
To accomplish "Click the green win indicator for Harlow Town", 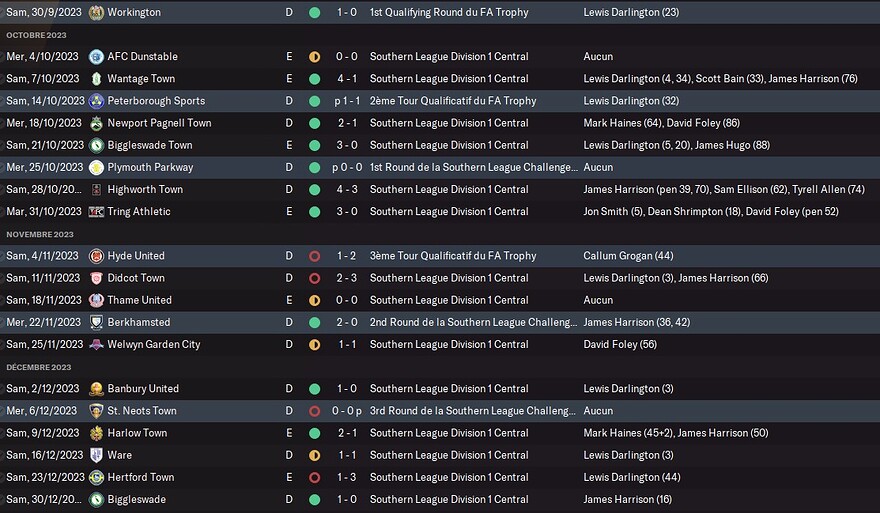I will point(314,433).
